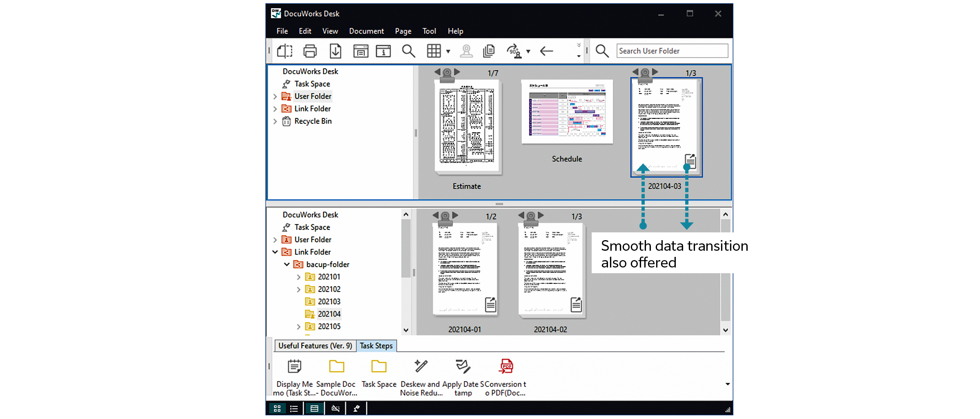Run Conversion to PDF task

point(506,366)
